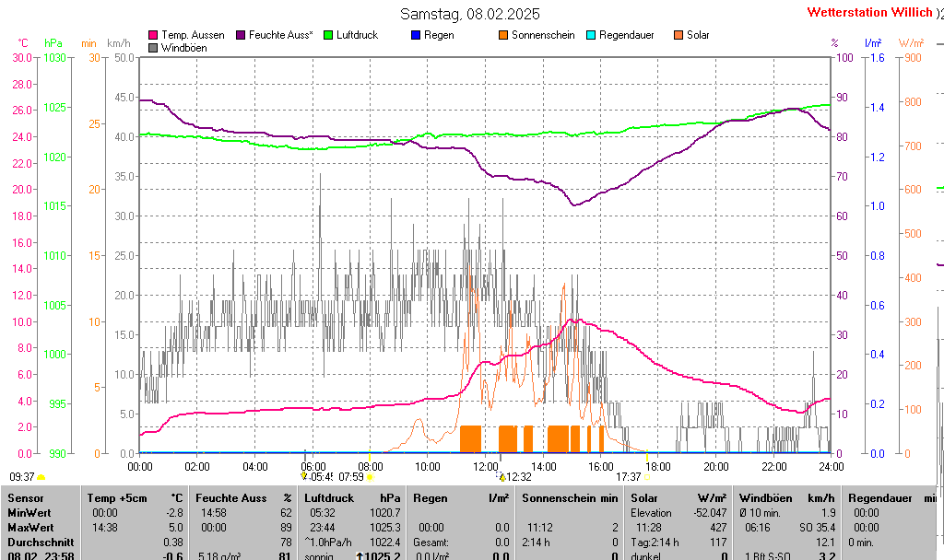The width and height of the screenshot is (944, 560).
Task: Click the hPa axis unit label
Action: 53,43
